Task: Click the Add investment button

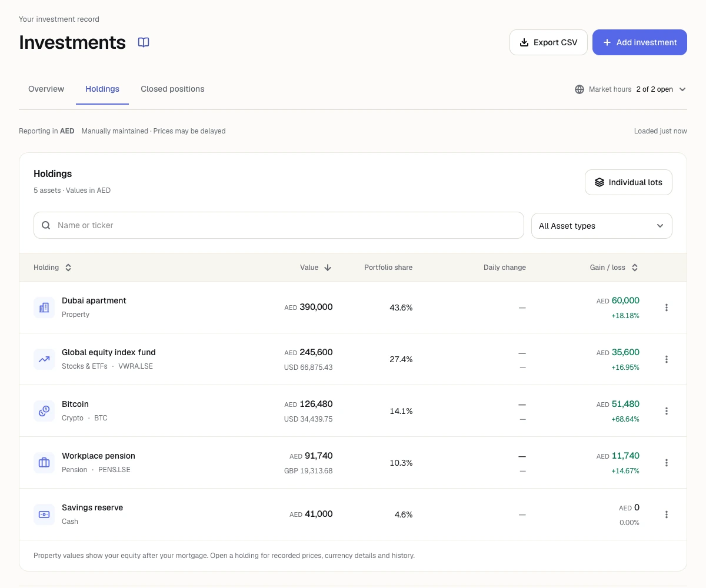Action: 640,42
